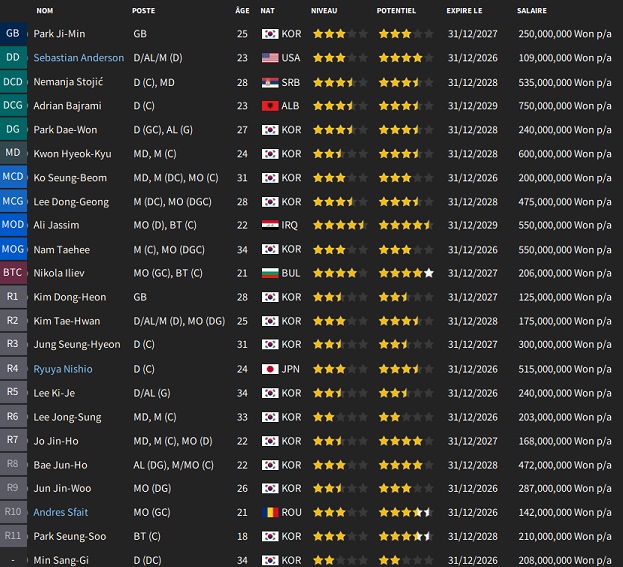
Task: Select the Nam Taehee row name
Action: (x=62, y=250)
